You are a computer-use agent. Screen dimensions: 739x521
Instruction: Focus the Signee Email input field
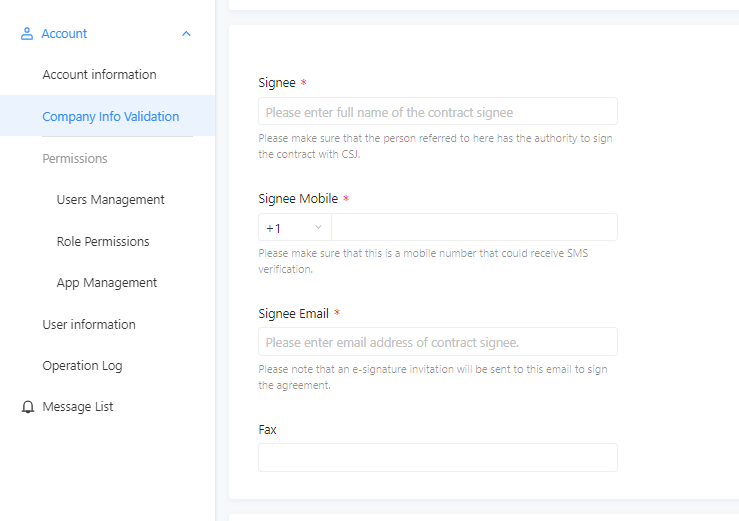point(438,342)
